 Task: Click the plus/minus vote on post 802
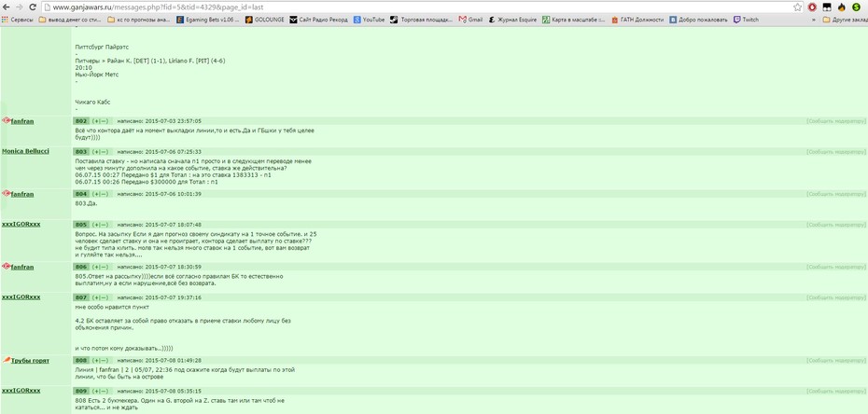100,120
